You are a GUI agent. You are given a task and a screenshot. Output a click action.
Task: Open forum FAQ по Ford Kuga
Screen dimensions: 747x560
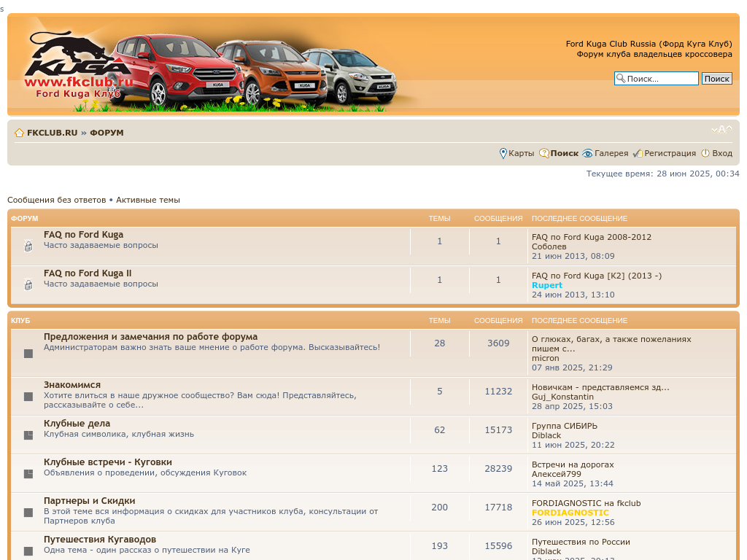click(x=83, y=235)
